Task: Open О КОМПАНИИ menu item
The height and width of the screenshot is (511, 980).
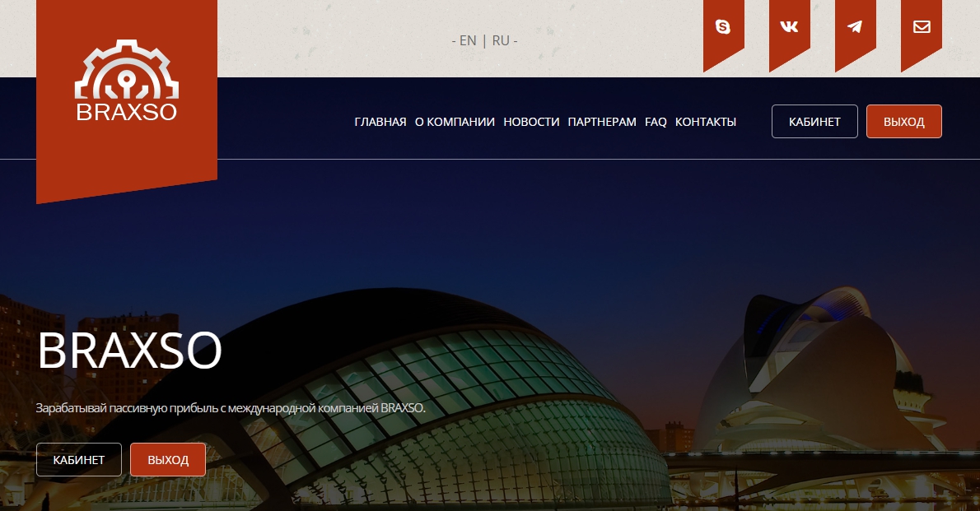Action: pyautogui.click(x=455, y=122)
